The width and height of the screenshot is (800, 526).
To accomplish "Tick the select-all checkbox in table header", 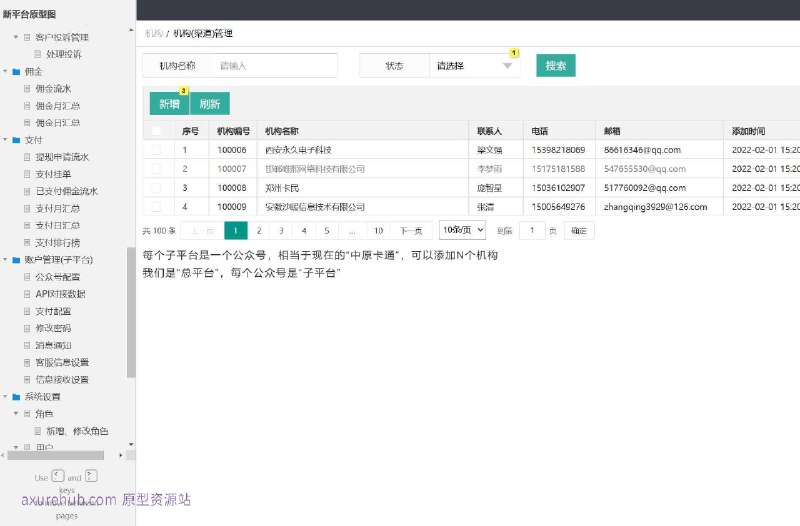I will [x=156, y=131].
